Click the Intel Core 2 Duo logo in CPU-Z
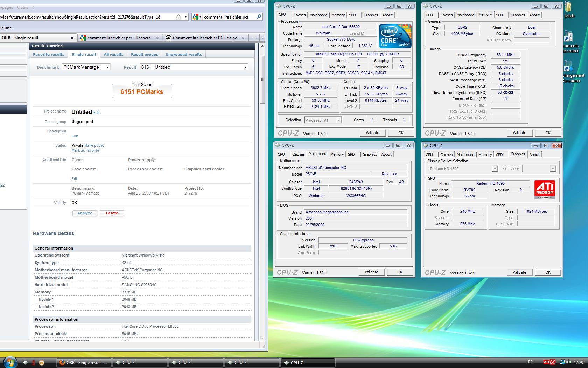This screenshot has height=368, width=588. pyautogui.click(x=395, y=36)
